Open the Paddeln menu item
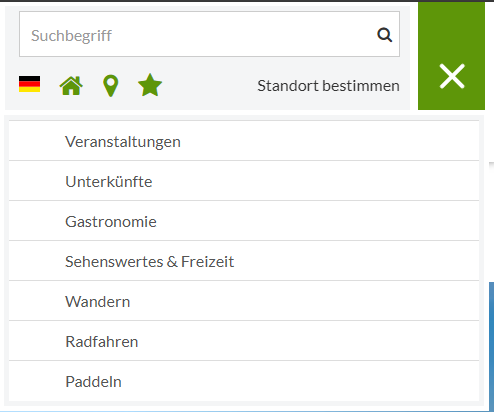Viewport: 494px width, 412px height. (244, 381)
